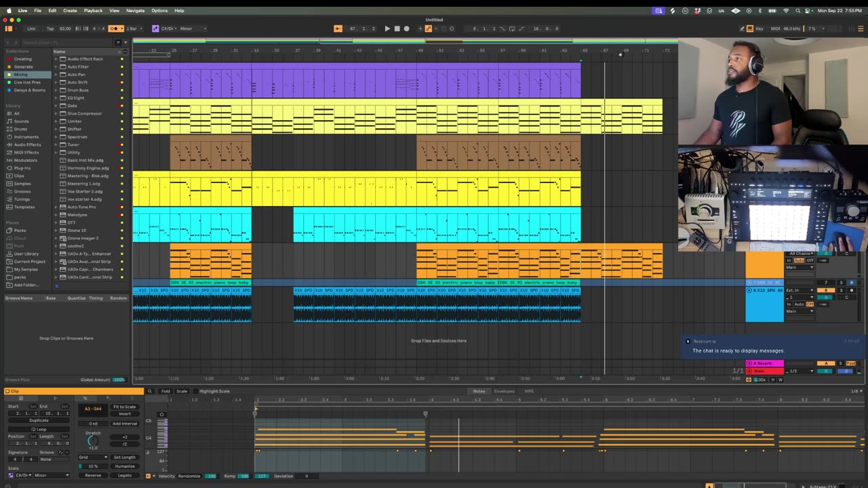Open the Navigate menu
The height and width of the screenshot is (488, 868).
(135, 11)
